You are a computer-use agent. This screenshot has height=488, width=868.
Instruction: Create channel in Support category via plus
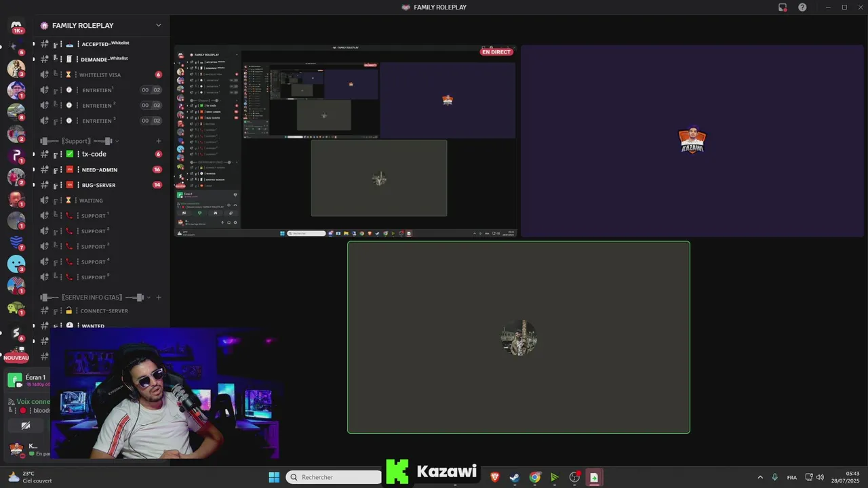pos(159,141)
